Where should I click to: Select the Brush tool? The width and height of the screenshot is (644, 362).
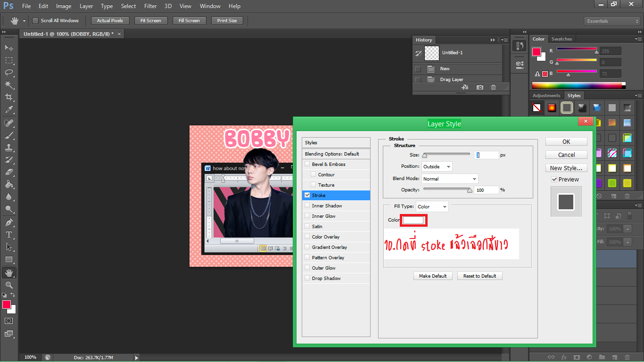tap(9, 135)
